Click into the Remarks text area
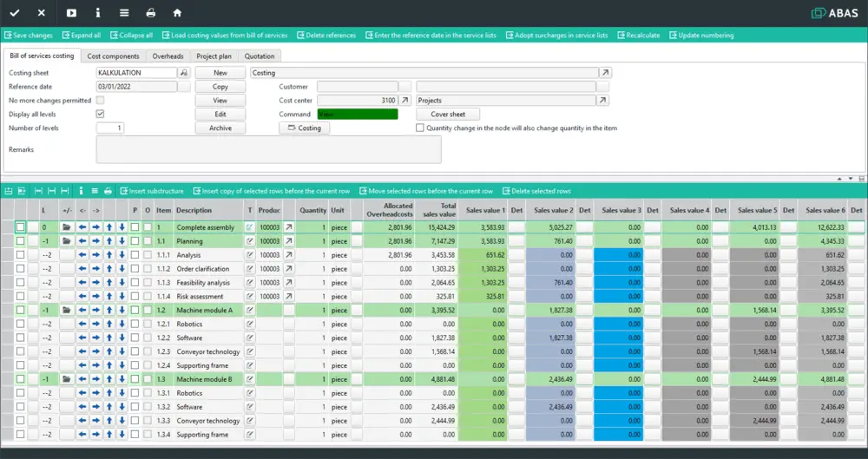This screenshot has height=459, width=868. [268, 149]
